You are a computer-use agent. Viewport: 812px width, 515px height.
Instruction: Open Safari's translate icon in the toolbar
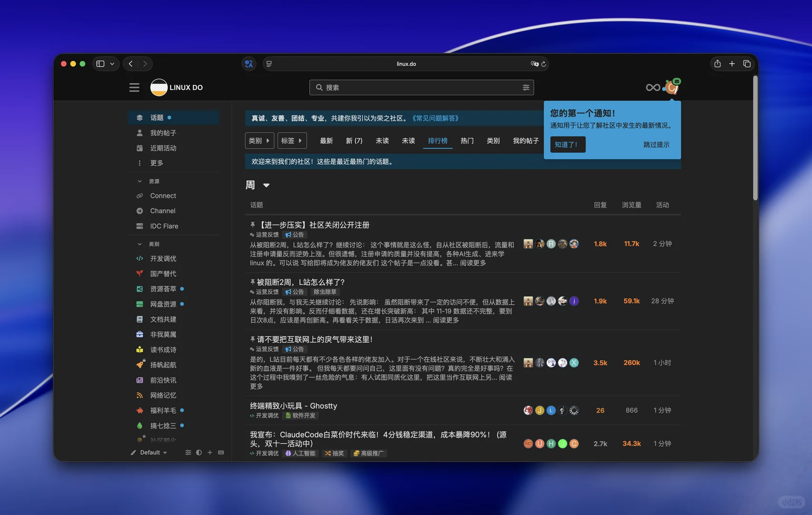click(248, 63)
